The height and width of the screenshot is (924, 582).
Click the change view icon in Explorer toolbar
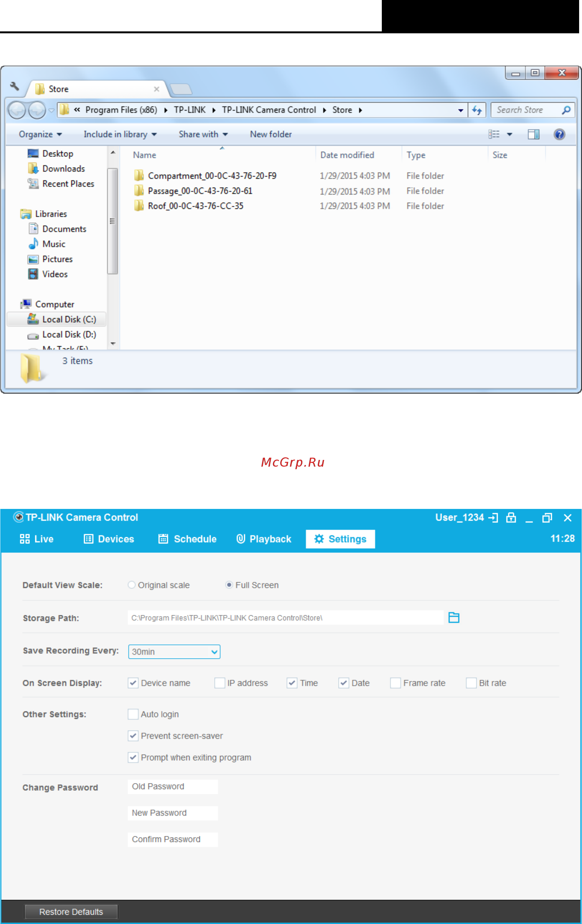click(x=494, y=134)
